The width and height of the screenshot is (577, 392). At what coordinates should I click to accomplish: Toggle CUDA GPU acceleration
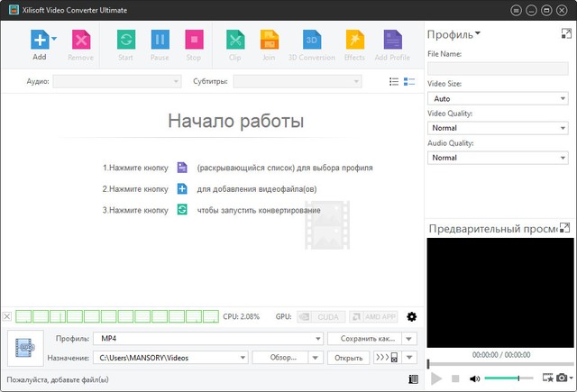tap(320, 316)
